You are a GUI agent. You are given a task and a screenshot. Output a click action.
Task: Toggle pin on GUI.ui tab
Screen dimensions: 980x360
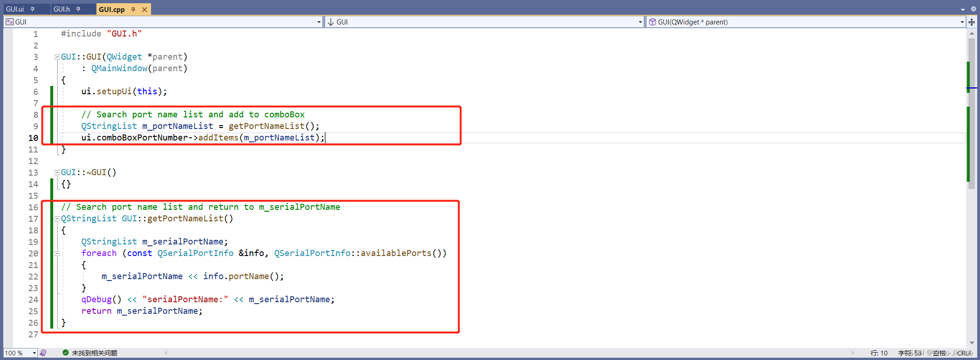[32, 9]
